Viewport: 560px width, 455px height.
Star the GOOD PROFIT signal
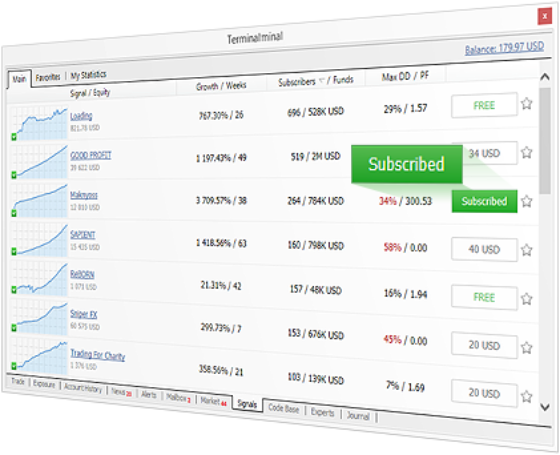526,152
